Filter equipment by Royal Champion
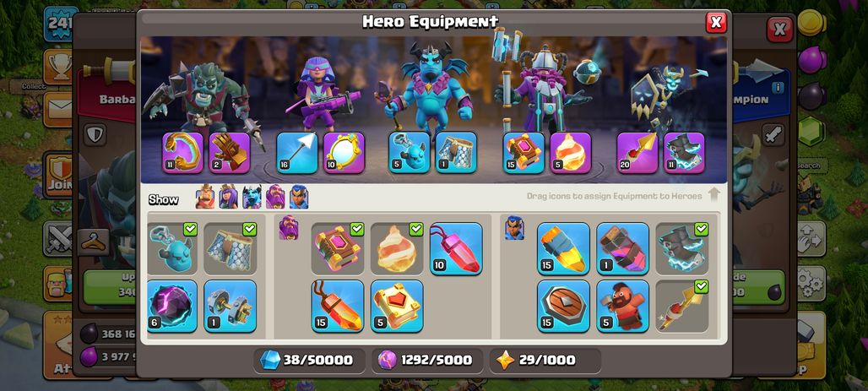The image size is (868, 391). pyautogui.click(x=299, y=197)
